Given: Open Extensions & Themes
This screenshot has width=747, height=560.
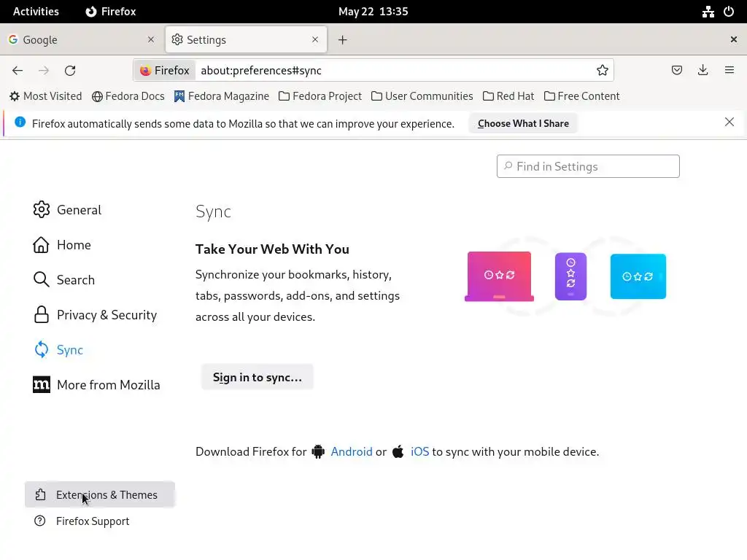Looking at the screenshot, I should [x=100, y=495].
